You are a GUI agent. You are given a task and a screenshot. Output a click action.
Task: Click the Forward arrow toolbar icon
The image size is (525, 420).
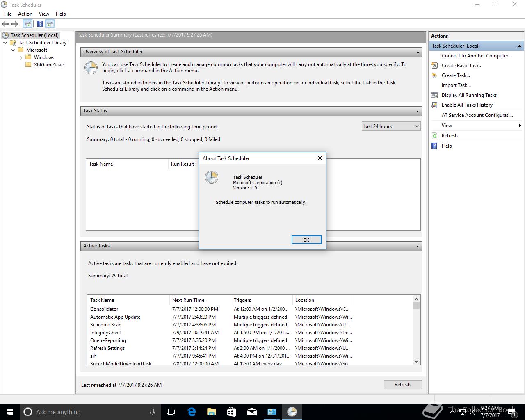coord(15,24)
